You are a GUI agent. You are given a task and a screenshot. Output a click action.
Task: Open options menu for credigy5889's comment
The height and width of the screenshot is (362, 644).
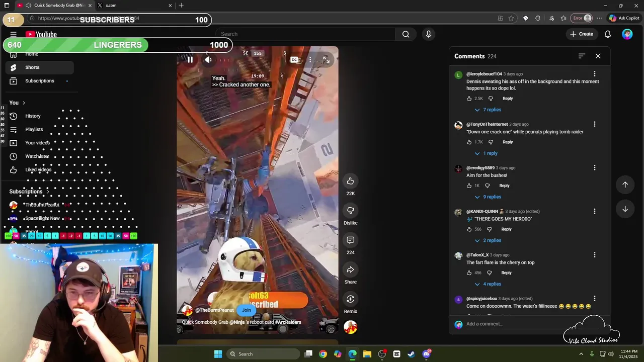tap(595, 168)
